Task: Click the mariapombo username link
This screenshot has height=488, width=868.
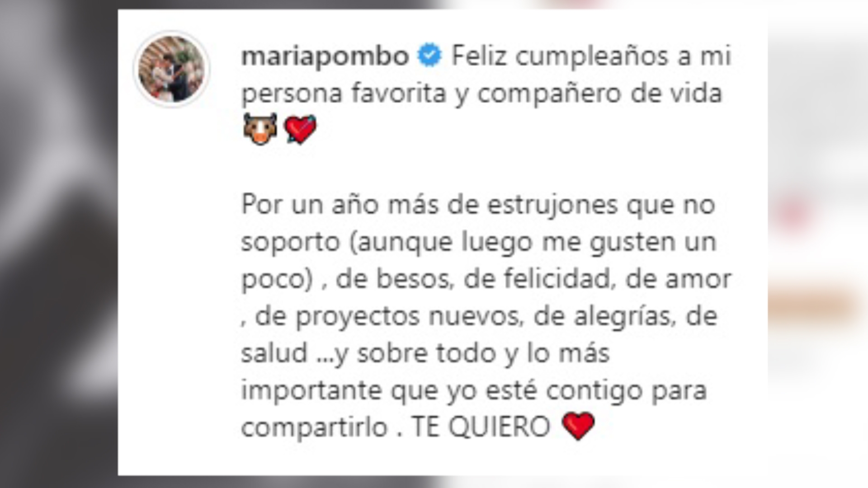Action: coord(325,56)
